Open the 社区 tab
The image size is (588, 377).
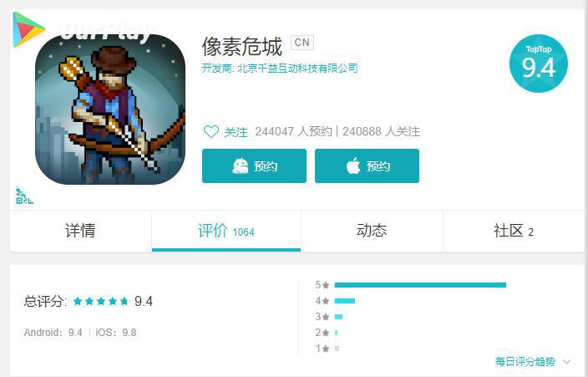click(x=514, y=231)
